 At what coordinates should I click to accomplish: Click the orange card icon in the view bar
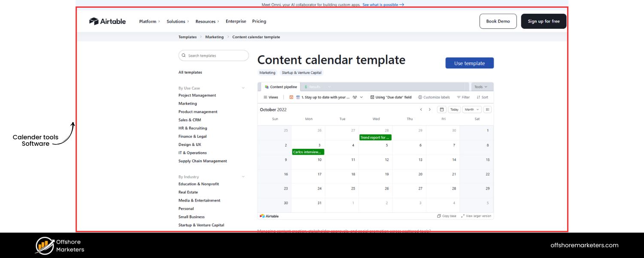(x=291, y=97)
